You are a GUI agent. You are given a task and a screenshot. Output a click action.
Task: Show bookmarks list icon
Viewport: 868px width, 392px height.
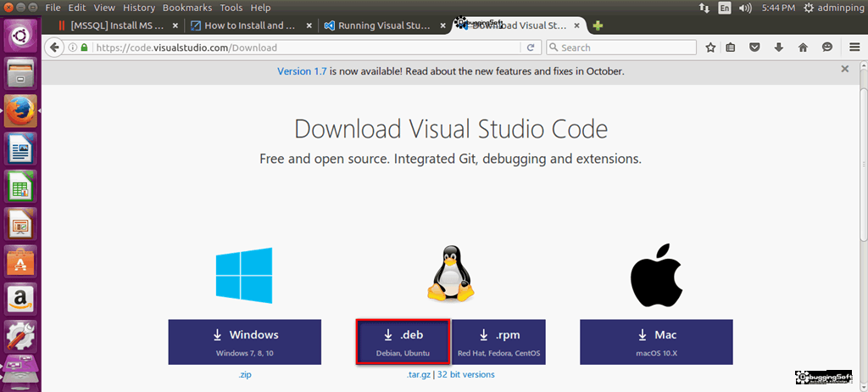click(x=730, y=48)
